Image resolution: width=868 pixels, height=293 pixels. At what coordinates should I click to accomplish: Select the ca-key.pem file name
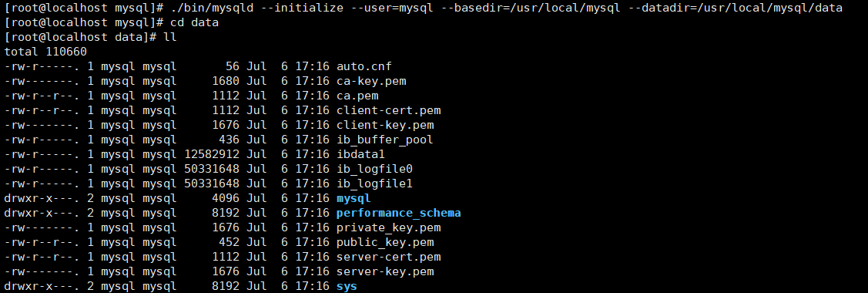pyautogui.click(x=371, y=81)
